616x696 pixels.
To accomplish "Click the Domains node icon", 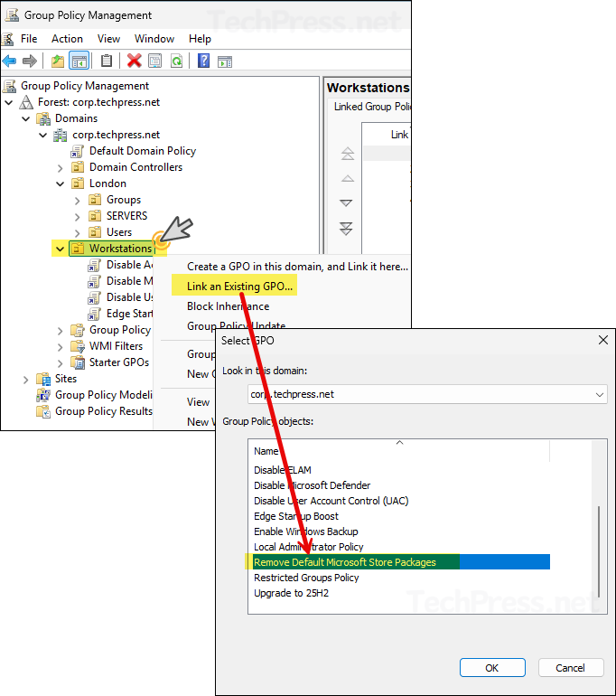I will click(x=43, y=118).
